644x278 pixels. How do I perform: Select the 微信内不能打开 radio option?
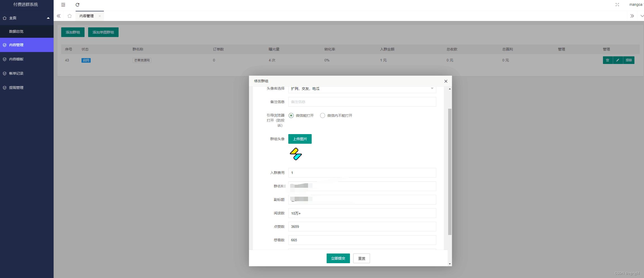point(323,116)
